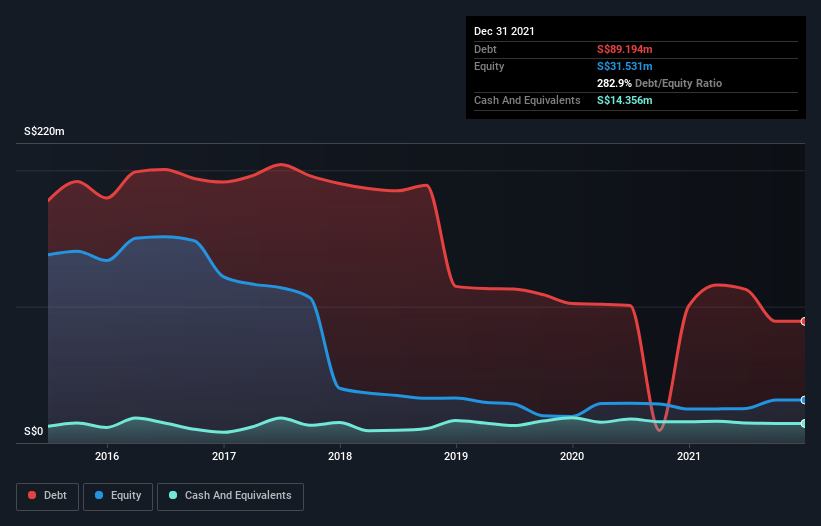Click the 282.9% Debt/Equity Ratio text
821x526 pixels.
pyautogui.click(x=659, y=83)
